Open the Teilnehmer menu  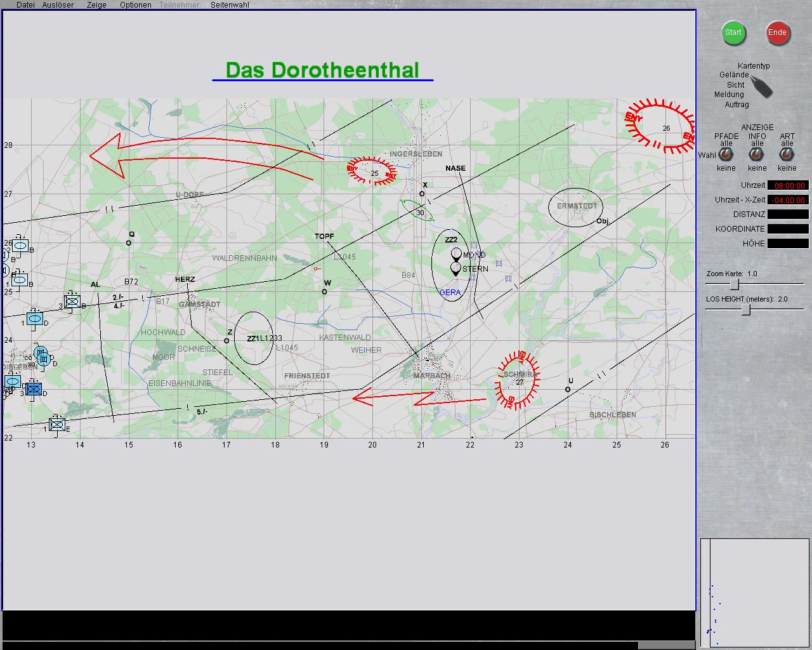[x=180, y=4]
